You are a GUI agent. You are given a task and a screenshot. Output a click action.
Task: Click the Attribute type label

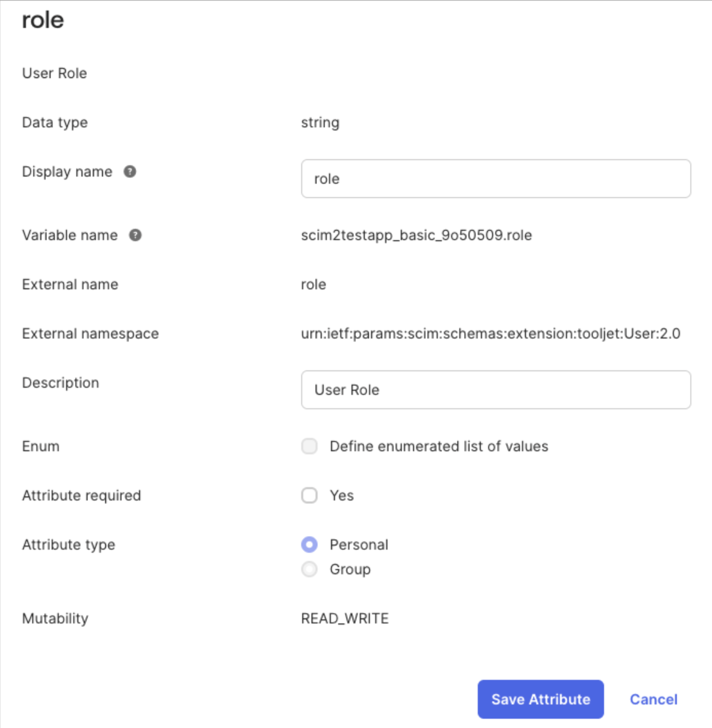click(x=69, y=544)
